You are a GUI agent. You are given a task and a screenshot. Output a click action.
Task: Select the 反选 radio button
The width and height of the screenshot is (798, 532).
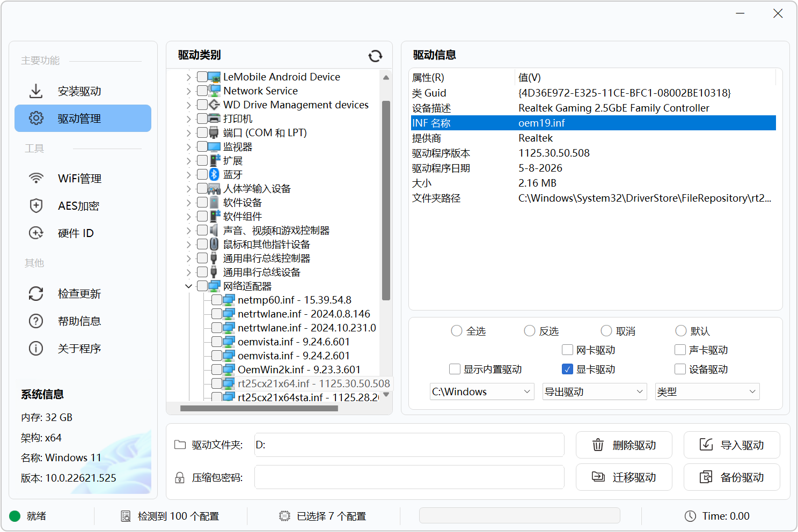point(530,331)
